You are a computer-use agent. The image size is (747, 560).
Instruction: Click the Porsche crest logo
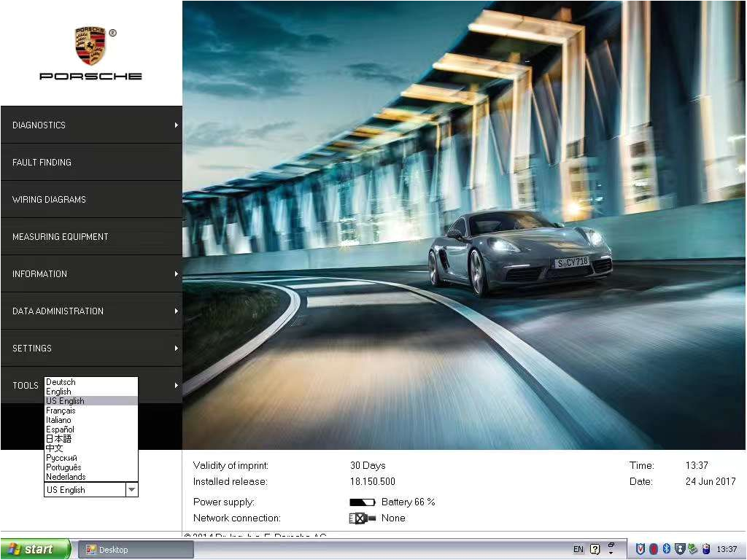click(90, 45)
